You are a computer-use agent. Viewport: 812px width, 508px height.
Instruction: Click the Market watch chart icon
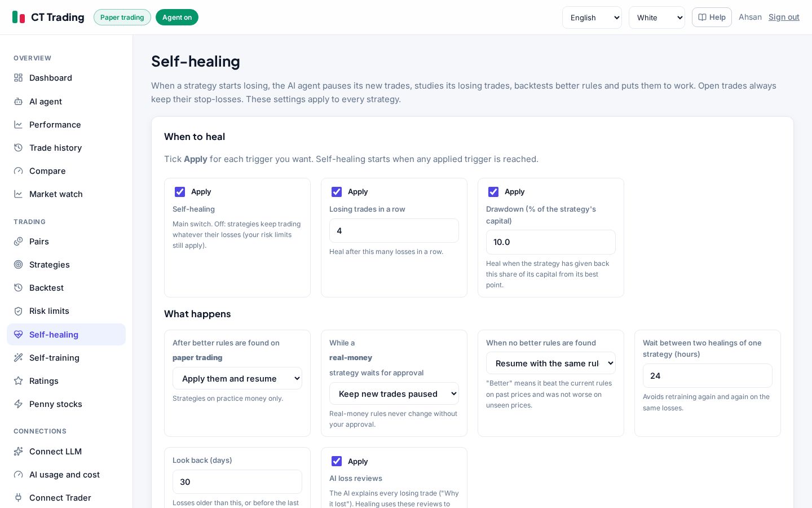pyautogui.click(x=18, y=194)
